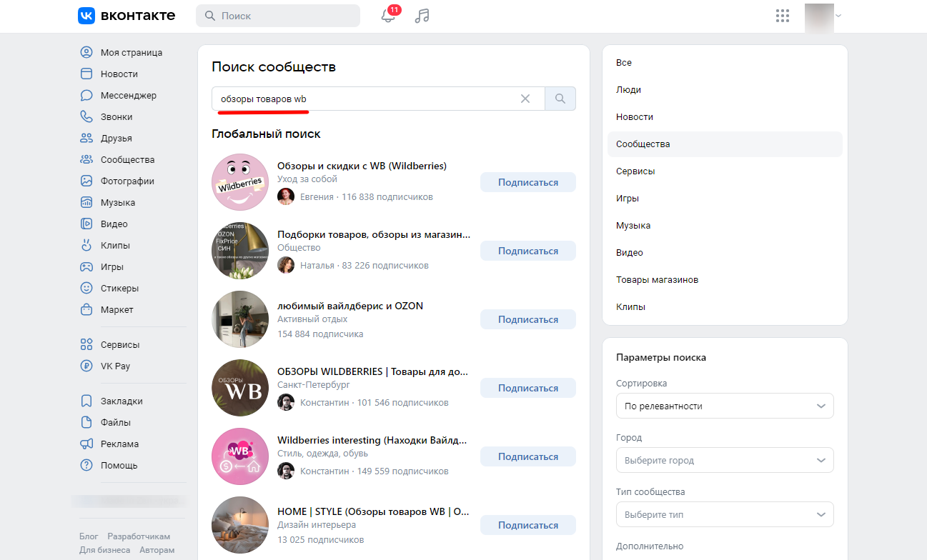Open the Выберите город dropdown
The height and width of the screenshot is (560, 927).
(725, 460)
